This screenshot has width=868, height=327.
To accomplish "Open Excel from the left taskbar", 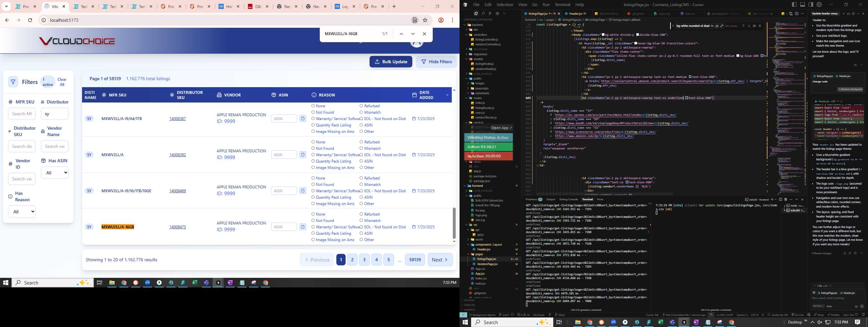I will coord(194,283).
